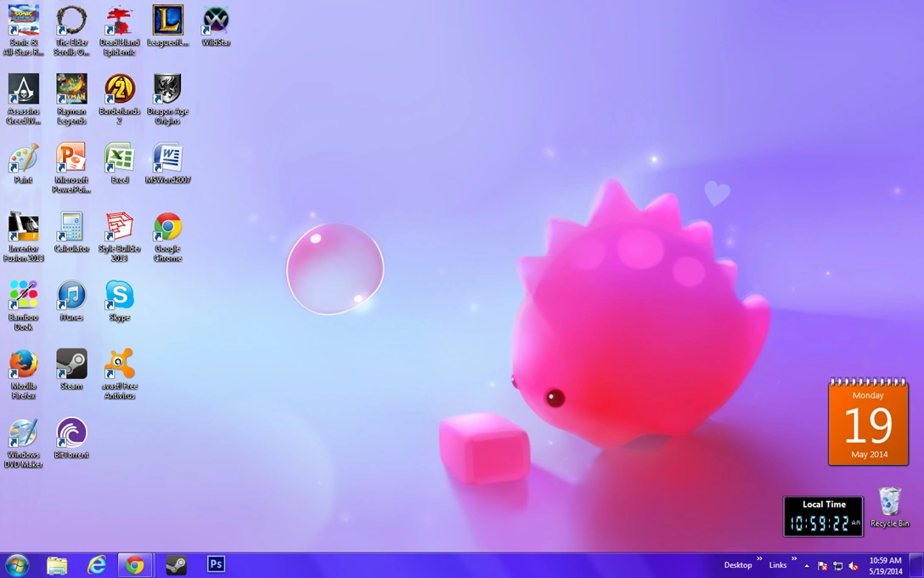Click the avast! Free Antivirus shortcut
This screenshot has width=924, height=578.
[120, 365]
